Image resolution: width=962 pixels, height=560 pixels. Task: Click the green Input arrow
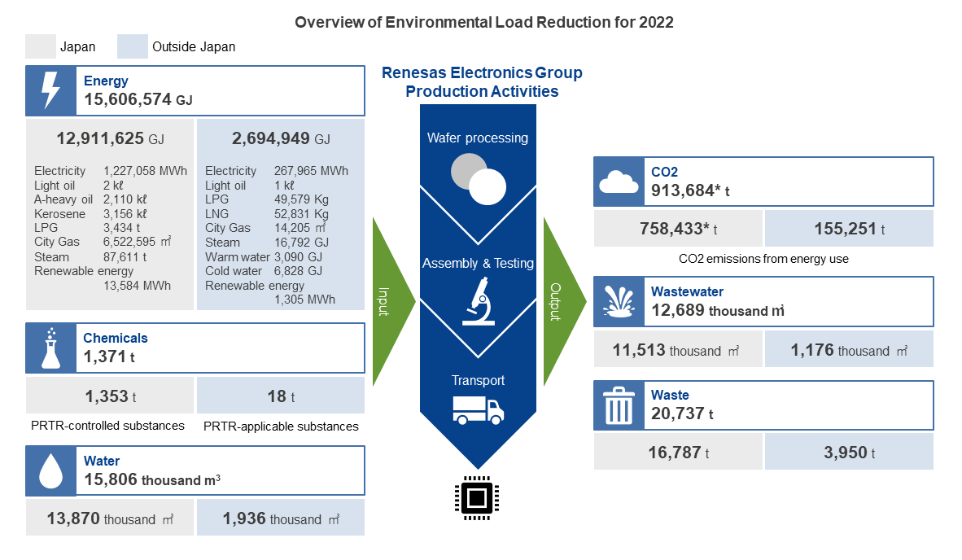point(393,301)
